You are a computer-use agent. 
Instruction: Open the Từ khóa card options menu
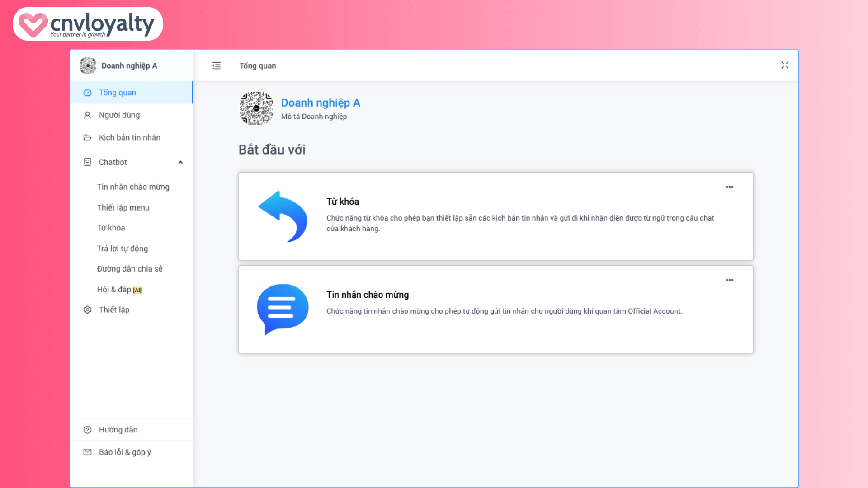point(729,187)
